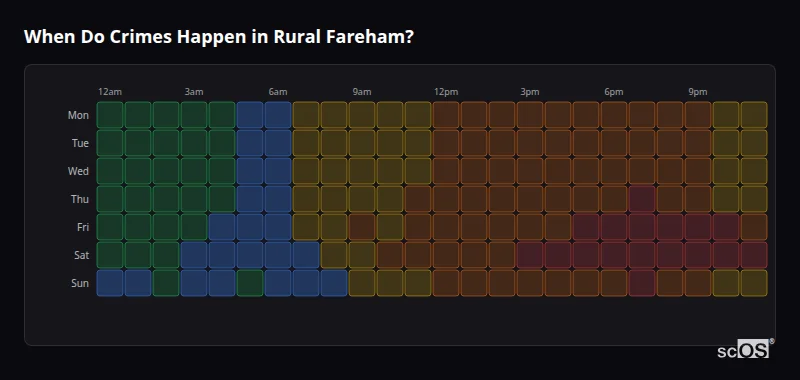Select the orange Monday 9pm heatmap cell
This screenshot has width=800, height=380.
click(x=698, y=115)
